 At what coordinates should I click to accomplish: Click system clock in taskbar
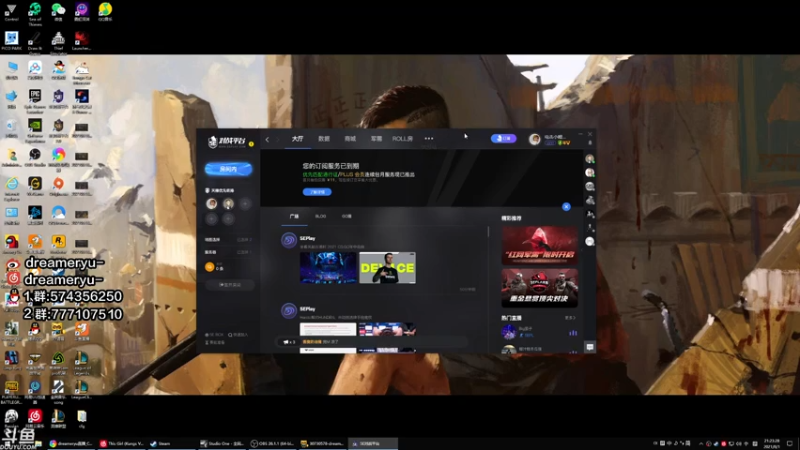771,443
